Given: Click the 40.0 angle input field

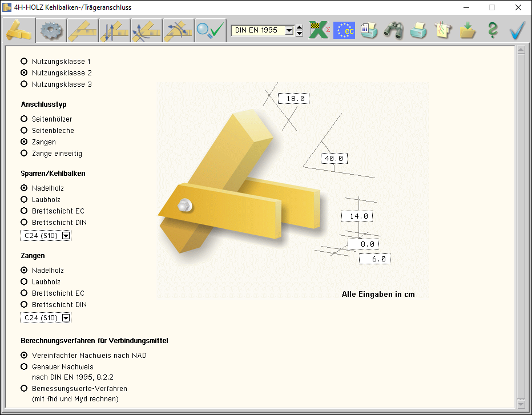Looking at the screenshot, I should point(334,159).
